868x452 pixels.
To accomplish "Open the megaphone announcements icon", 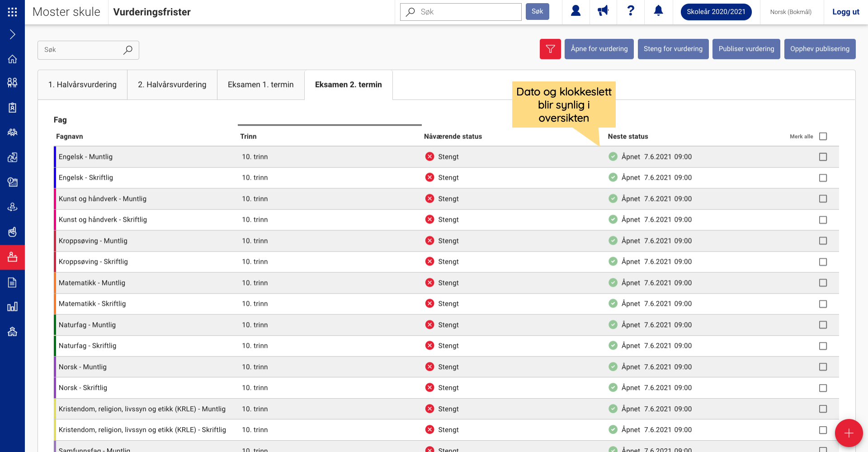I will 603,11.
